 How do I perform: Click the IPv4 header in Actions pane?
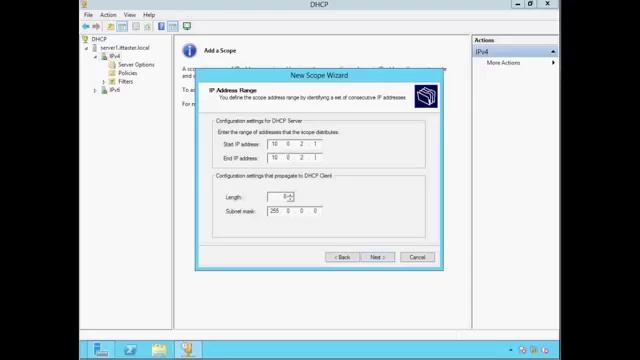pos(515,52)
